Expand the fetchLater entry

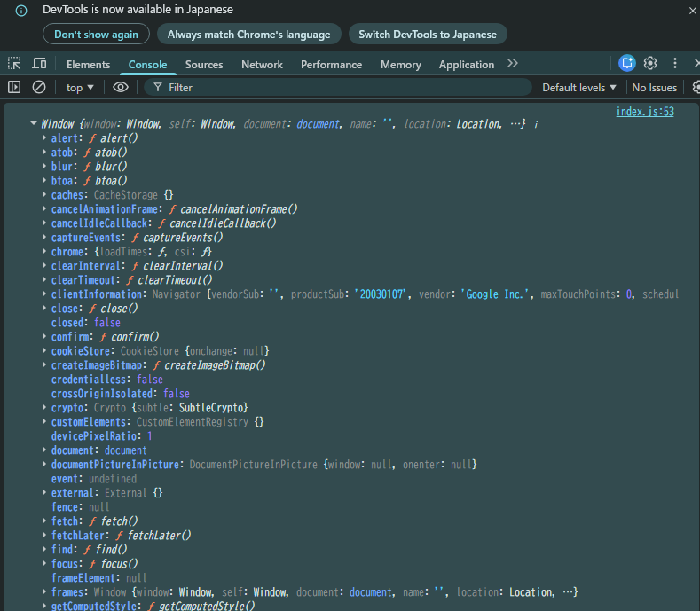point(43,535)
